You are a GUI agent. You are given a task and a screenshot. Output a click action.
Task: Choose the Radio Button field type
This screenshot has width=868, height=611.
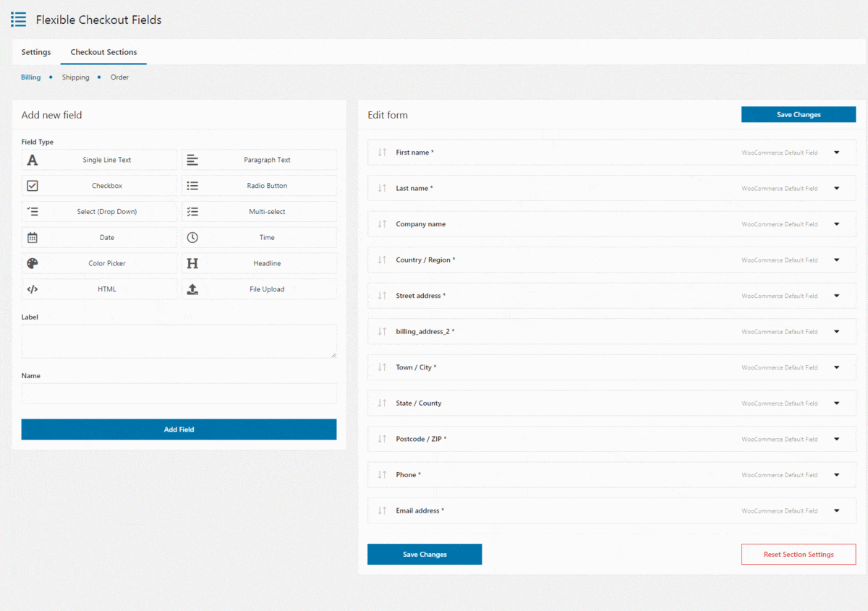point(260,186)
